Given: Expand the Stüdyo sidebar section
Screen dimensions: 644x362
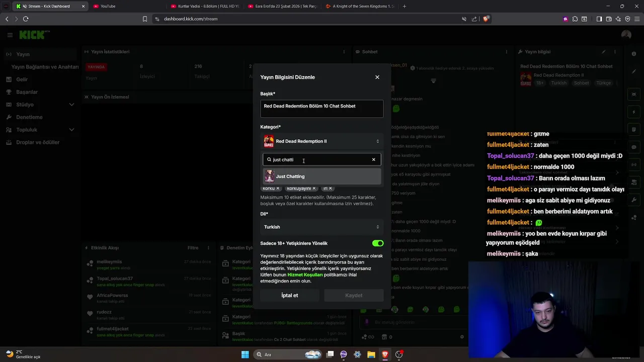Looking at the screenshot, I should tap(40, 105).
